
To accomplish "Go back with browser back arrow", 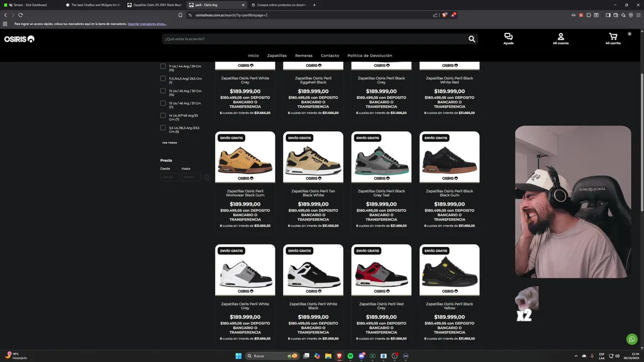I will click(6, 15).
